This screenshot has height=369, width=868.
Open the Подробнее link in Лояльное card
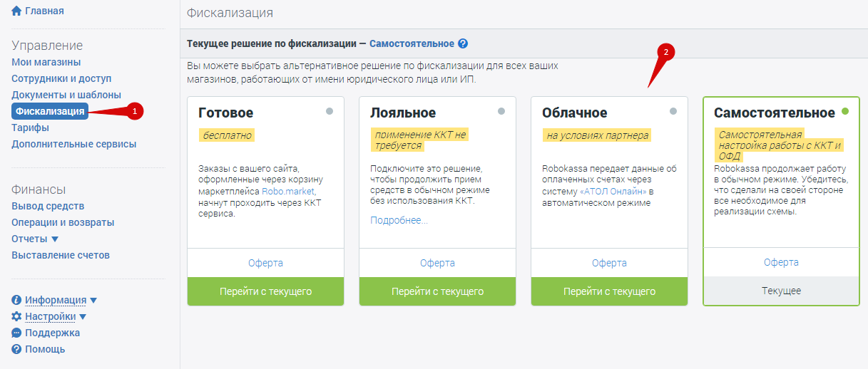click(399, 220)
